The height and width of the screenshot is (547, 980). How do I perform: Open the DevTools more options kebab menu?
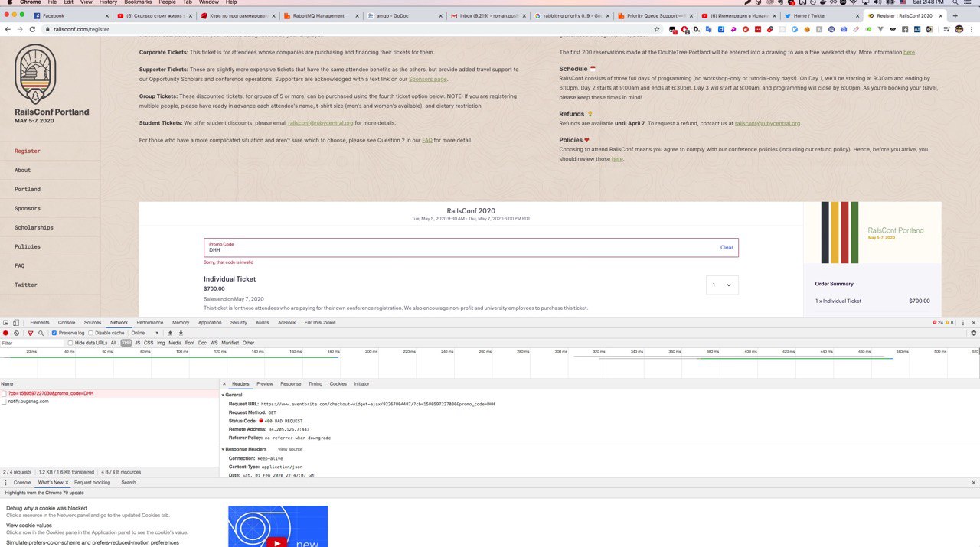[963, 323]
